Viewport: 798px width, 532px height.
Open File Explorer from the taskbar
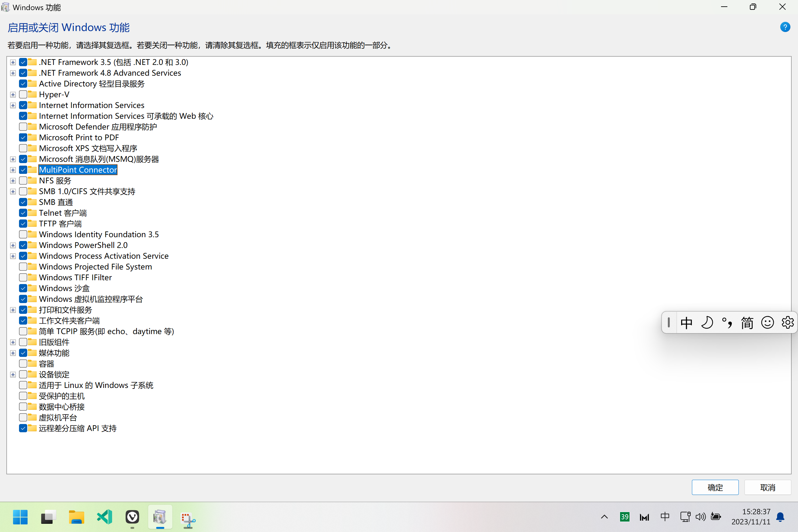[x=76, y=517]
